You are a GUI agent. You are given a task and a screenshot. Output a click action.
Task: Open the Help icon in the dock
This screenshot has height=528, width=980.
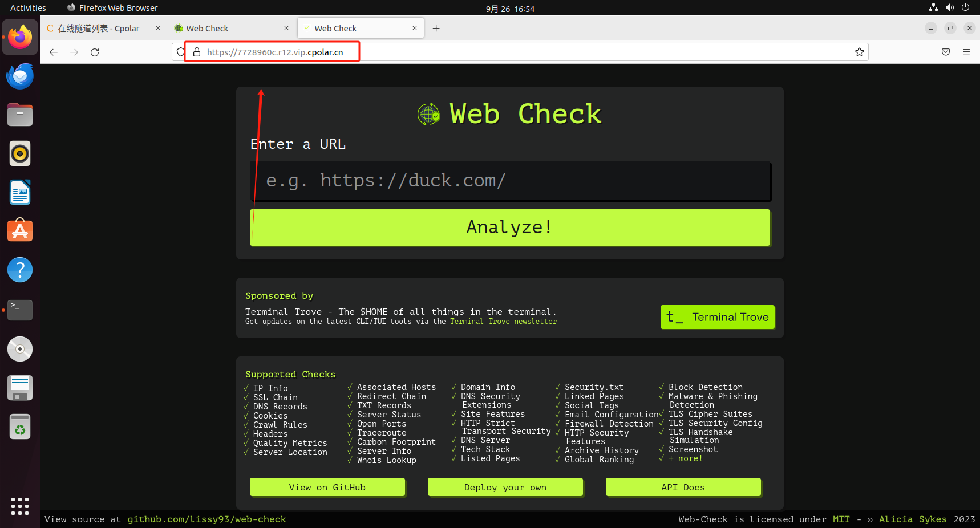click(x=20, y=270)
